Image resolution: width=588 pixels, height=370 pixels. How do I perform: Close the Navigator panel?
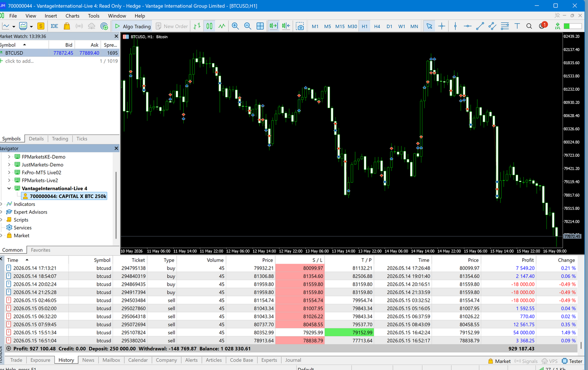pos(116,148)
